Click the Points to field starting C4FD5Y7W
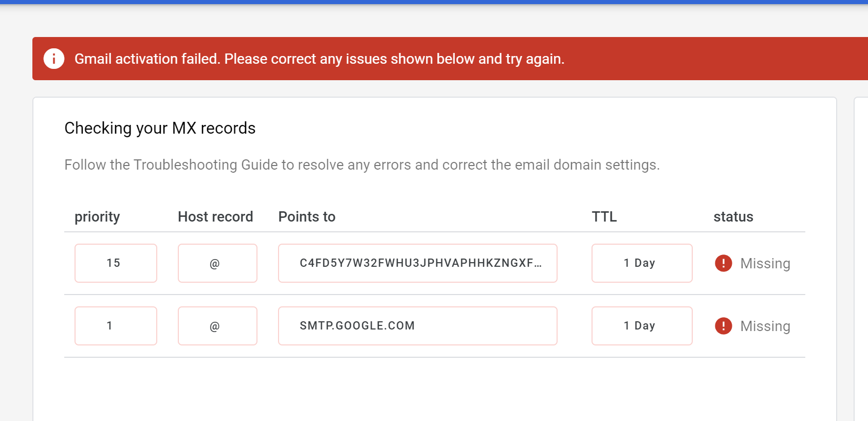This screenshot has height=421, width=868. [x=417, y=263]
